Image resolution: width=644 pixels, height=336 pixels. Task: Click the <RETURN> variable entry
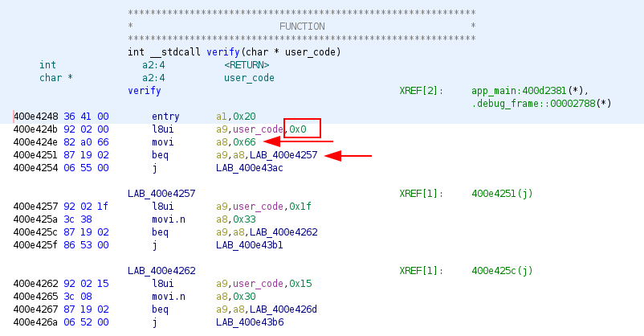pyautogui.click(x=247, y=65)
